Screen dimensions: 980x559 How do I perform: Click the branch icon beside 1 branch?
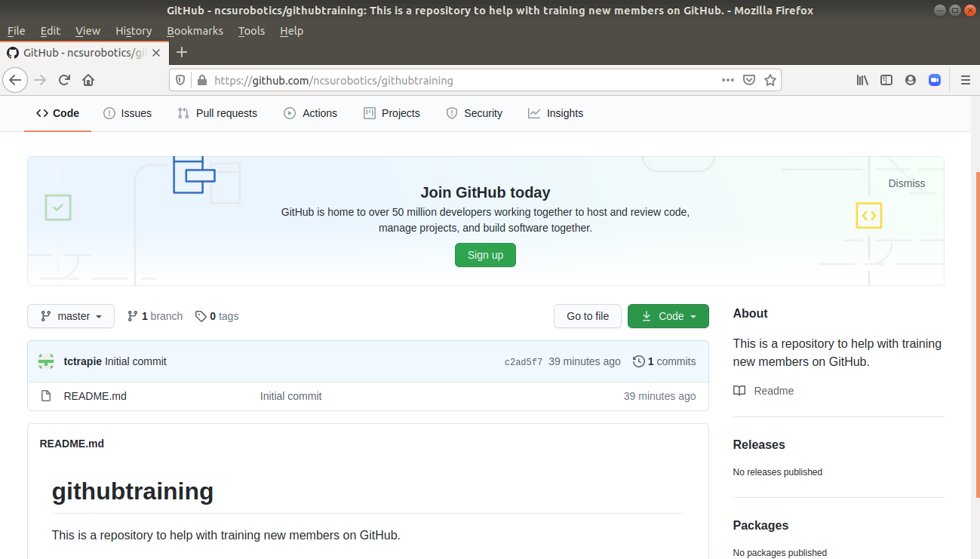[x=133, y=316]
